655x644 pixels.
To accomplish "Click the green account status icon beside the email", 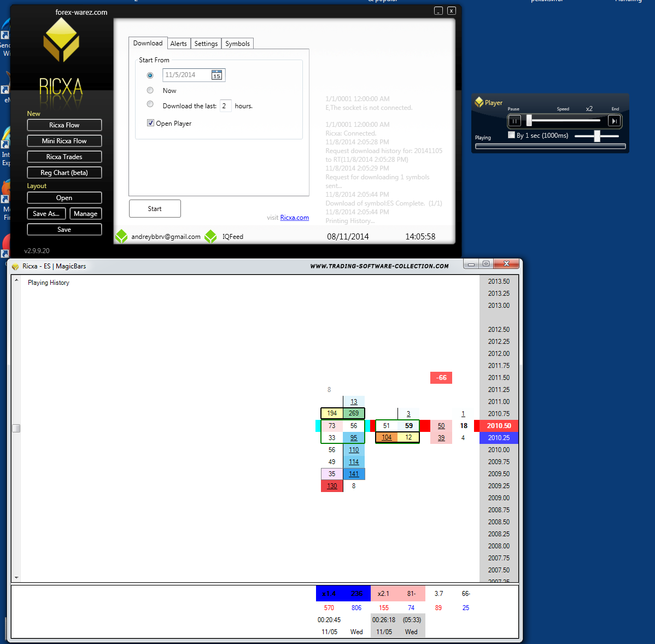I will [121, 237].
